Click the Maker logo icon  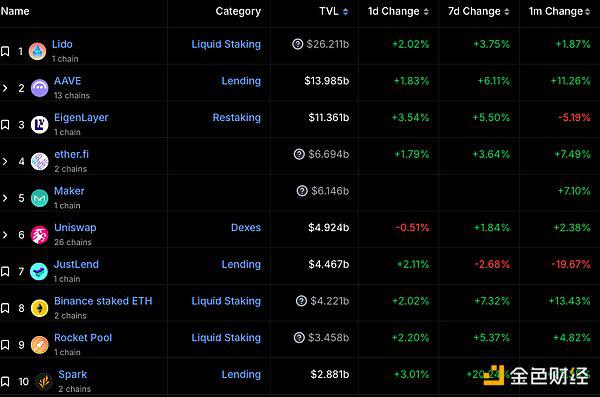[39, 198]
